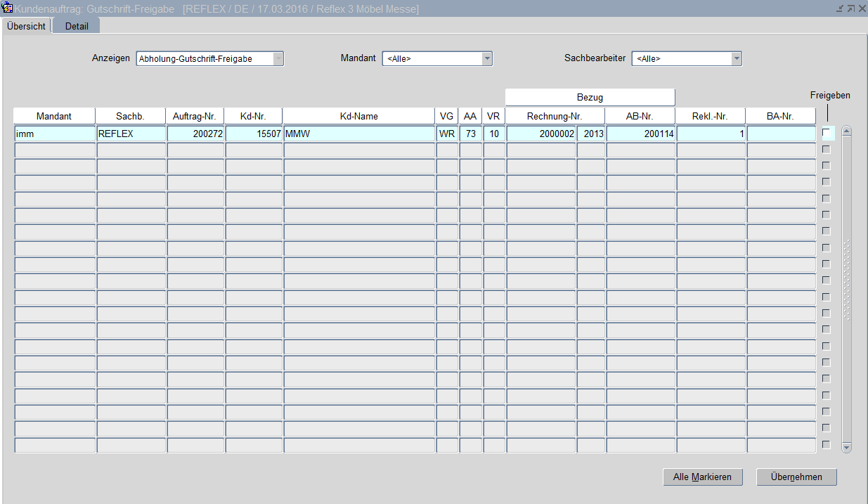Select the Übersicht tab

click(26, 26)
